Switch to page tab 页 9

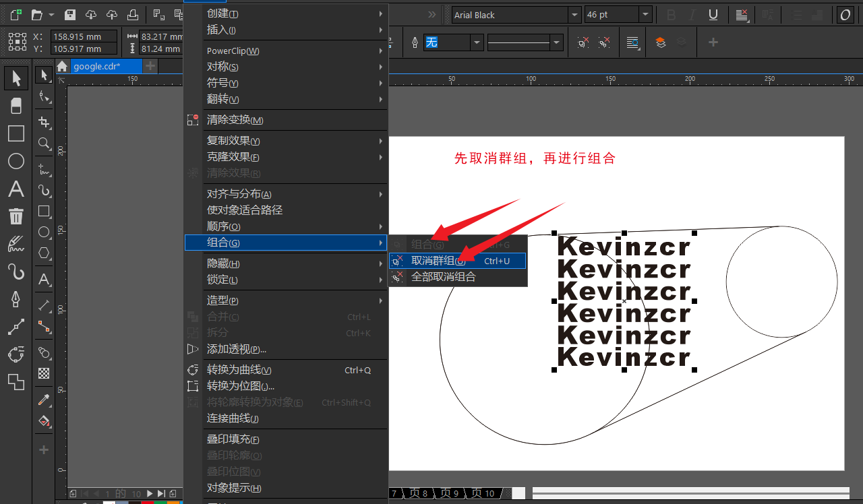[x=450, y=493]
